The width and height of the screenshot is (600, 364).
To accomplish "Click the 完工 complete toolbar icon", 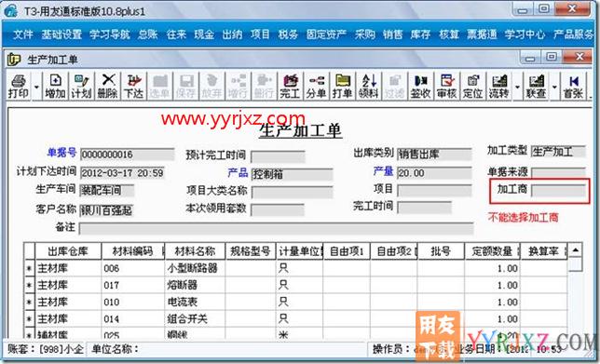I will pyautogui.click(x=290, y=87).
